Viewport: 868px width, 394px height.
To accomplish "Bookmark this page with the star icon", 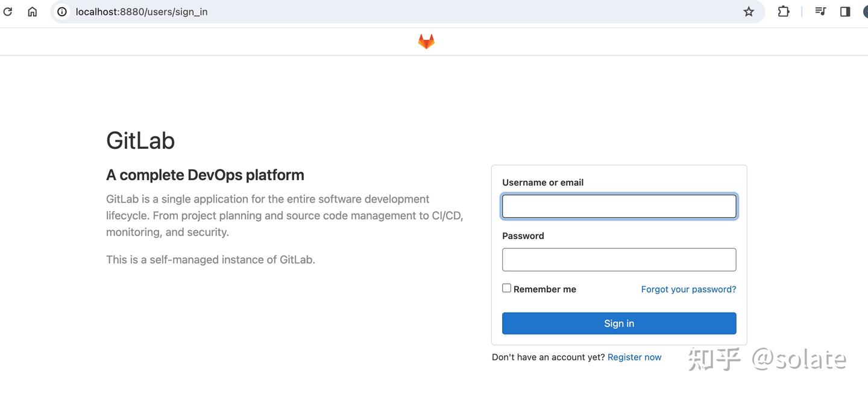I will point(748,11).
